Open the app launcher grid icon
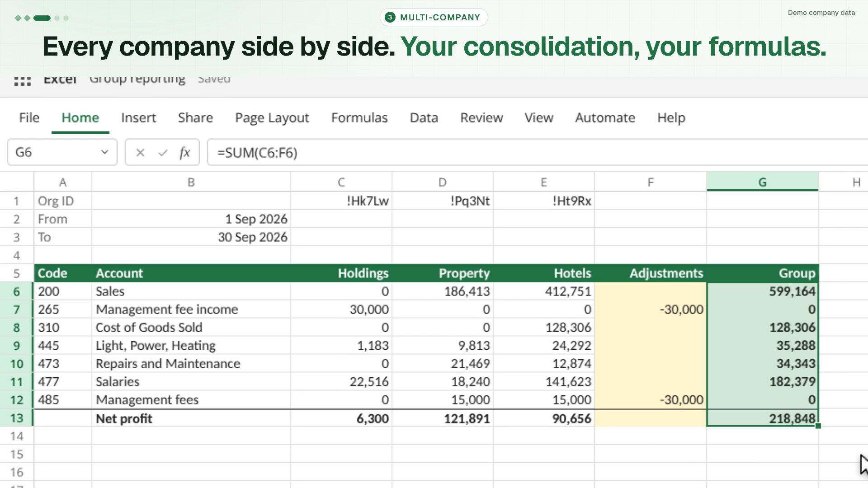 [x=23, y=81]
